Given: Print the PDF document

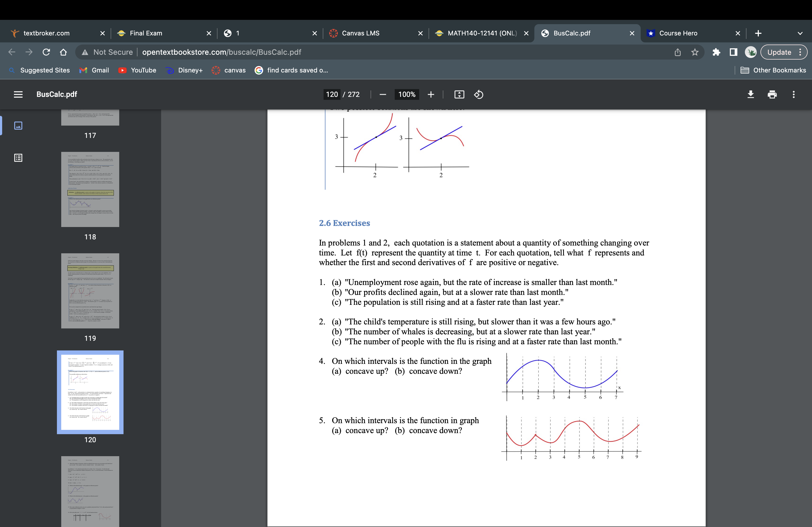Looking at the screenshot, I should pyautogui.click(x=773, y=94).
